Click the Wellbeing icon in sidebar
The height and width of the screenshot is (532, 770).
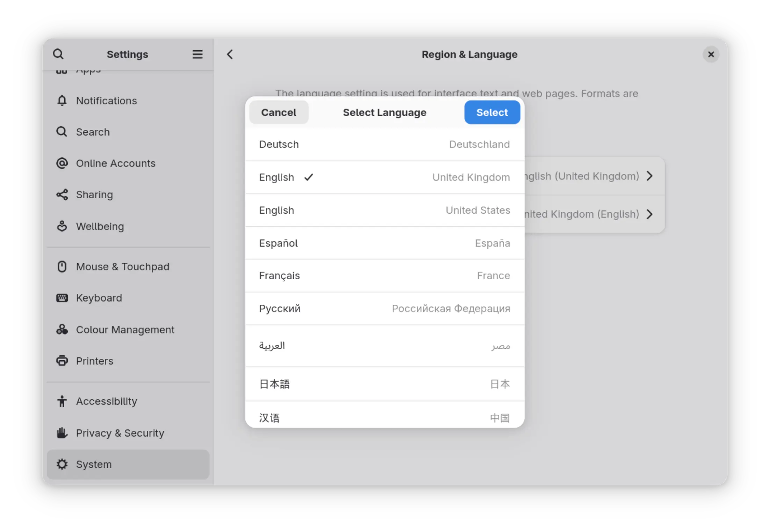[62, 226]
